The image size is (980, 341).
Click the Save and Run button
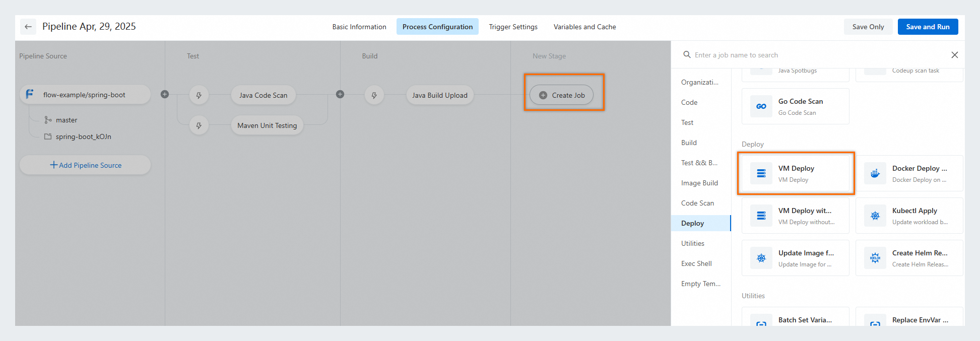[x=928, y=27]
